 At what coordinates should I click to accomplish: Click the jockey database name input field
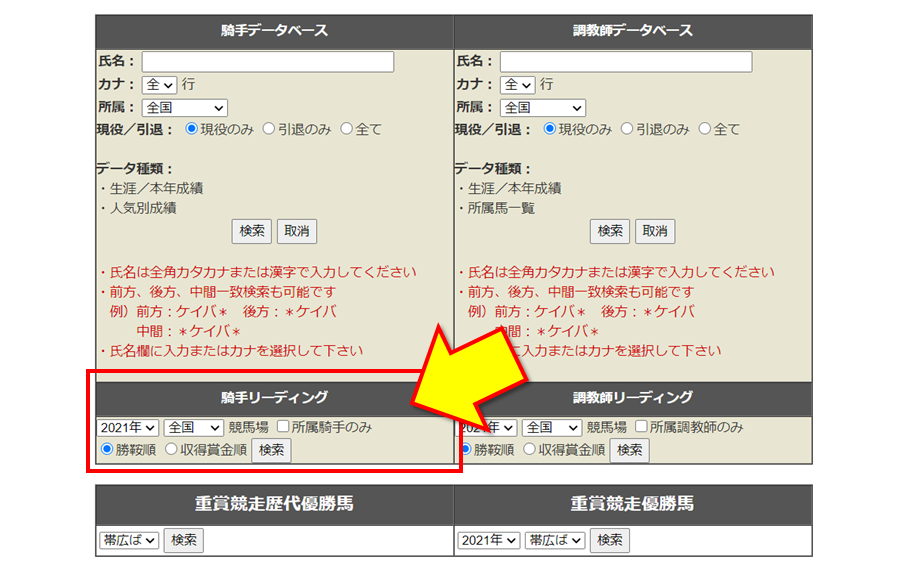267,62
